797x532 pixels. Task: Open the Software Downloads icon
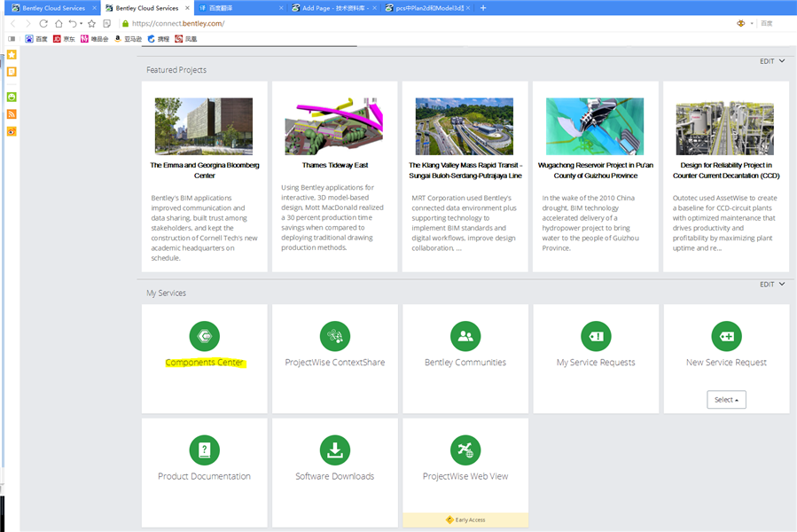coord(335,450)
